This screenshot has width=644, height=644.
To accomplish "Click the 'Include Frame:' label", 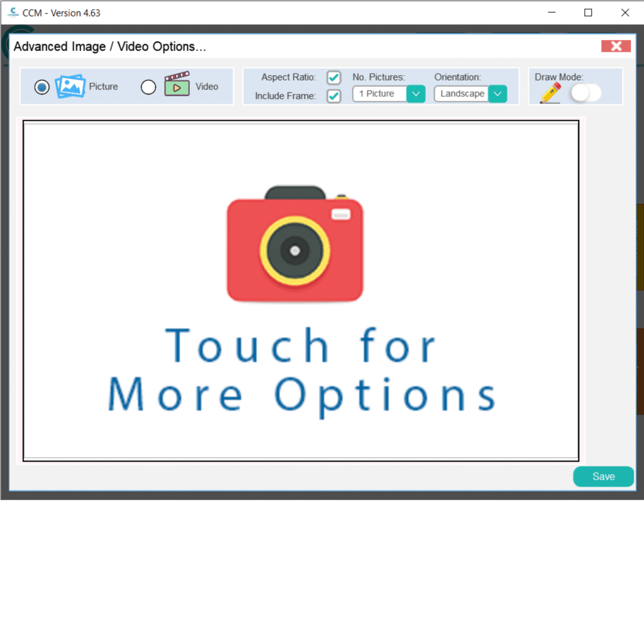I will [286, 96].
